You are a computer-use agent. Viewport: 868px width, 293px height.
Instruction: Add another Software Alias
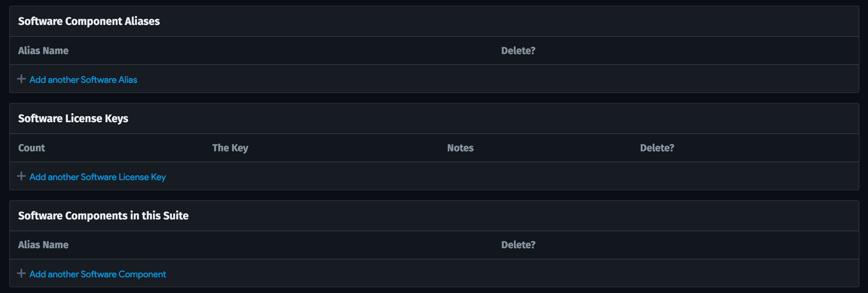coord(83,80)
